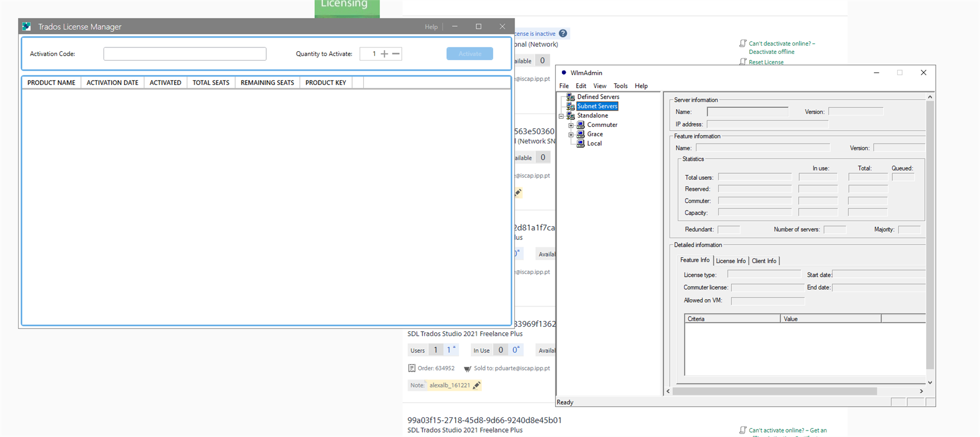Collapse the Standalone tree branch
The image size is (980, 437).
click(561, 116)
